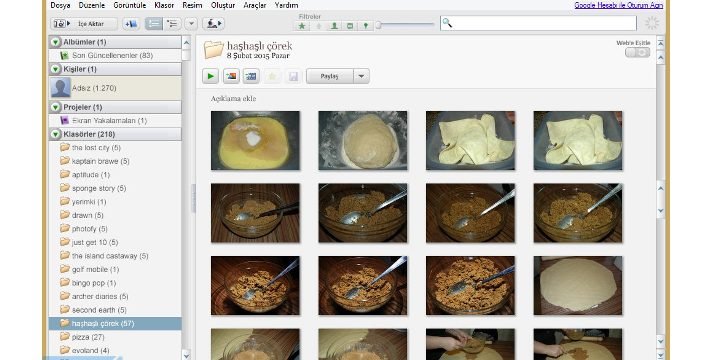Open the island castaway folder

115,256
